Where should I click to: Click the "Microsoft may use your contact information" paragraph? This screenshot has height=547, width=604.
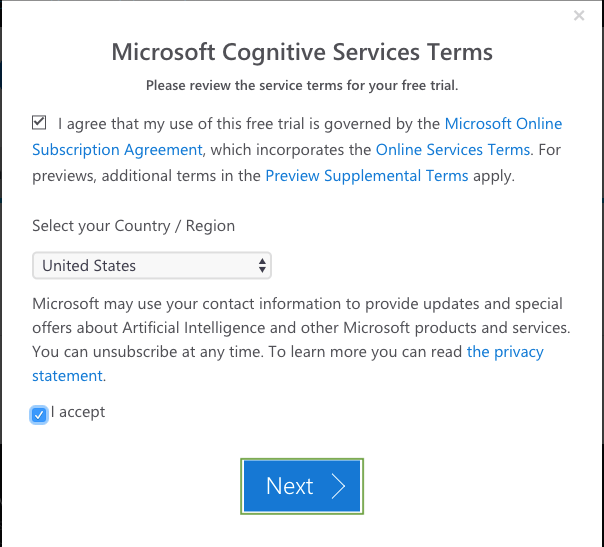[301, 340]
